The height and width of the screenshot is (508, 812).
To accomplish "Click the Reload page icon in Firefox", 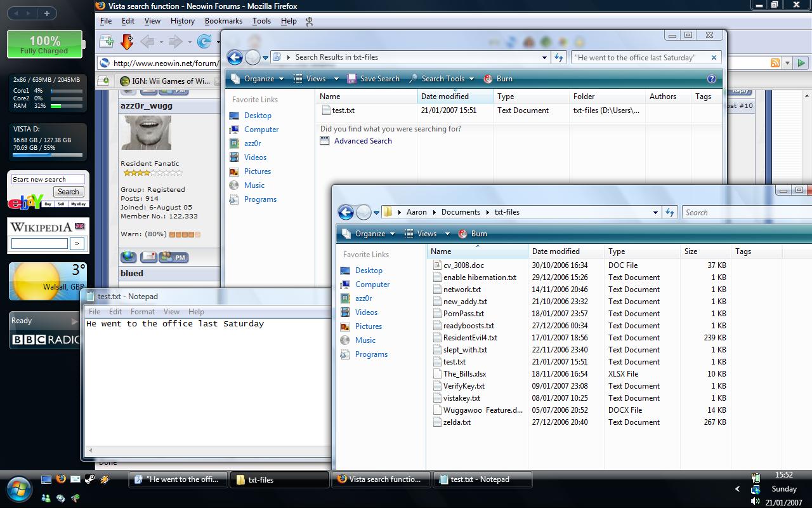I will tap(204, 42).
